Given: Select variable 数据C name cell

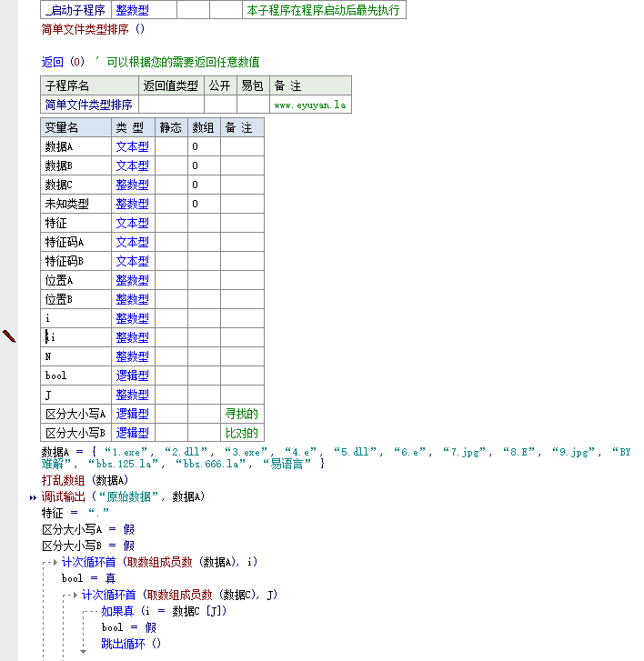Looking at the screenshot, I should (x=75, y=185).
